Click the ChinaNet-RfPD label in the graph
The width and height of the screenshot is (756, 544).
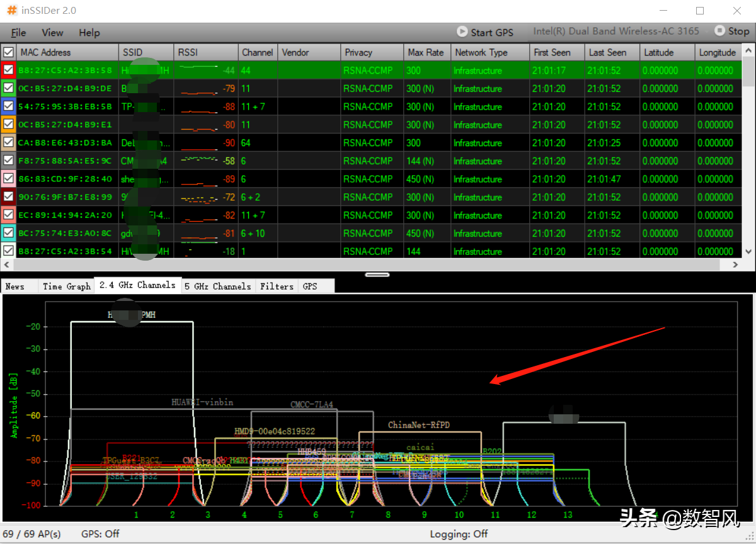(x=419, y=425)
